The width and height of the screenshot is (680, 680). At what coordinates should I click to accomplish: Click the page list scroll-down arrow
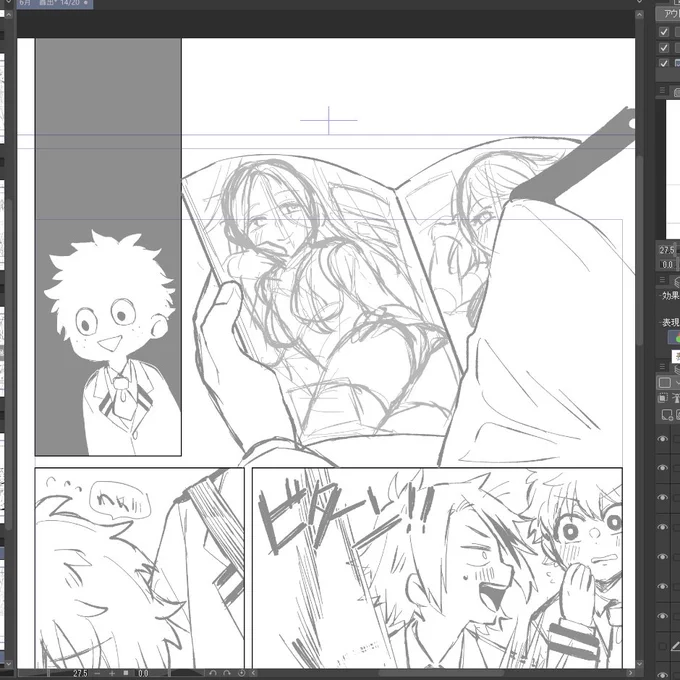[8, 664]
